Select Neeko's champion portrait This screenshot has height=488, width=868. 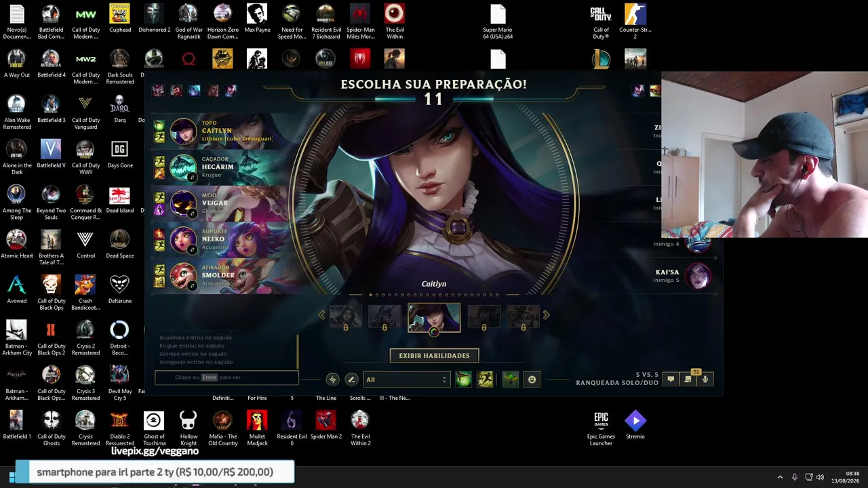coord(182,240)
